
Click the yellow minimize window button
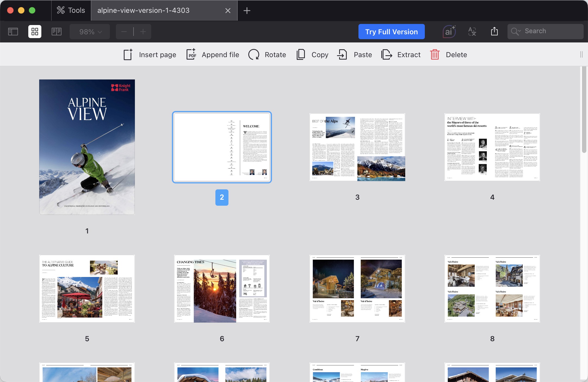pyautogui.click(x=21, y=10)
